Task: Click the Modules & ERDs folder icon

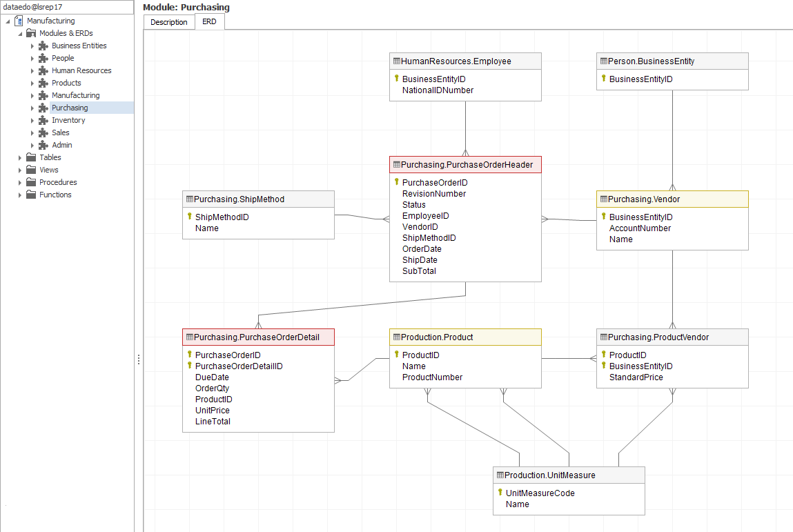Action: pos(31,33)
